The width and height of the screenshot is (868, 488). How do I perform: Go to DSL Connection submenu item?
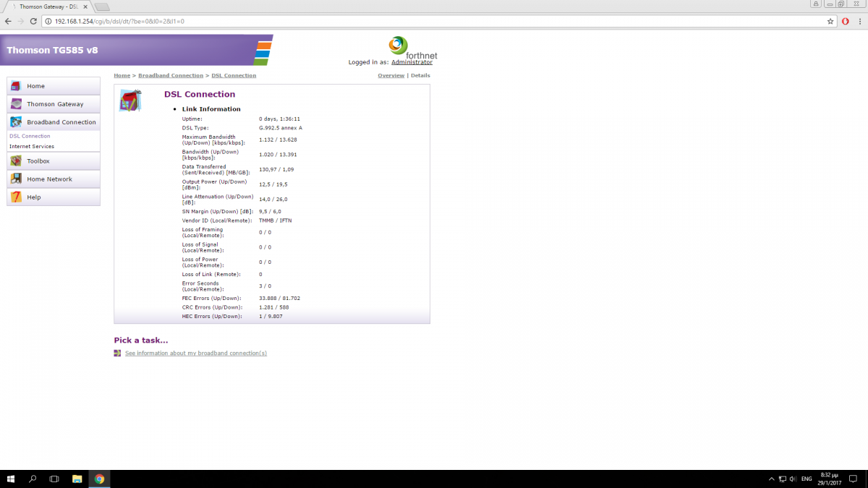pyautogui.click(x=30, y=136)
